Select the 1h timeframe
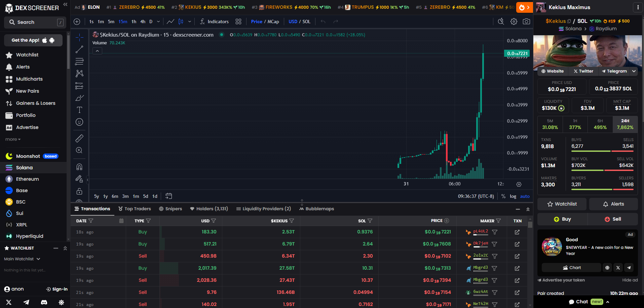This screenshot has height=308, width=644. pos(134,21)
